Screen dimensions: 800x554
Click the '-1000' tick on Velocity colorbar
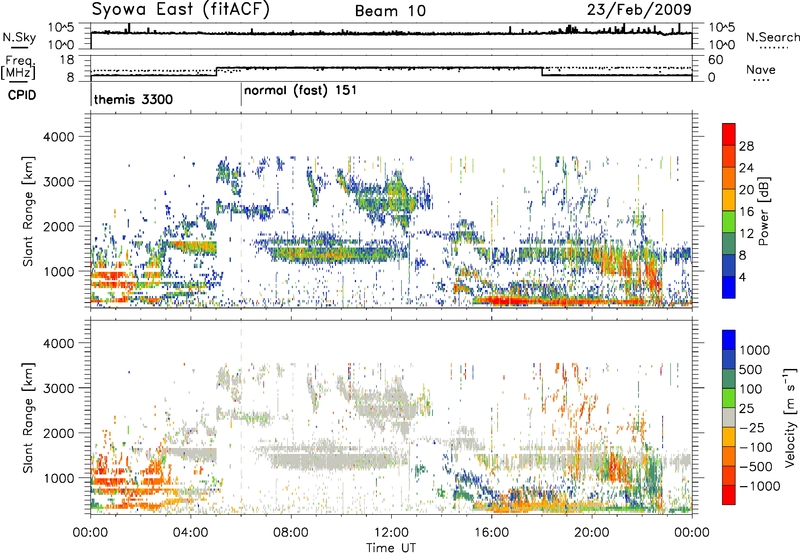pyautogui.click(x=759, y=486)
